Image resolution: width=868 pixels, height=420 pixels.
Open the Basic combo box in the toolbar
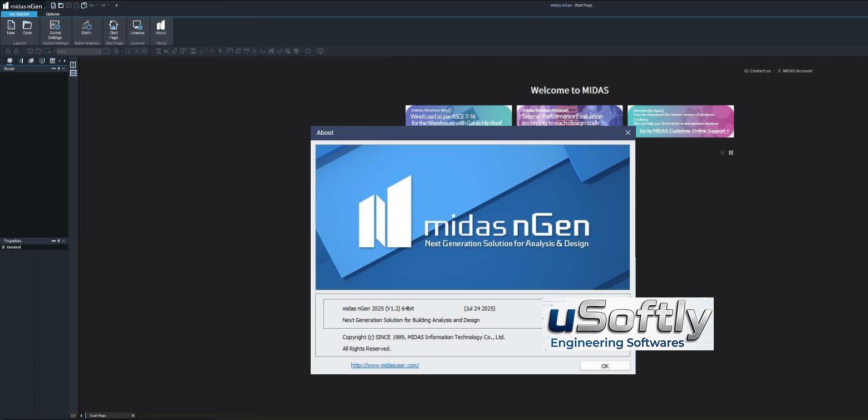(x=79, y=51)
